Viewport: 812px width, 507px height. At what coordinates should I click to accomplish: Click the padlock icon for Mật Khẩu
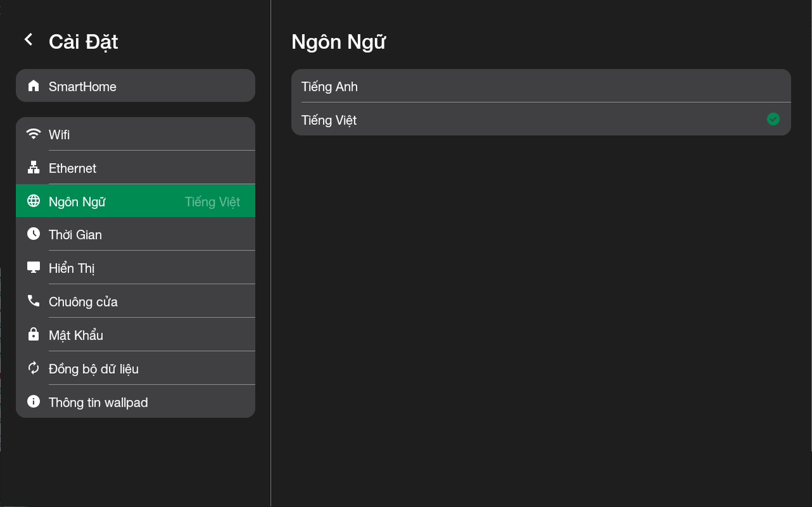[x=34, y=334]
